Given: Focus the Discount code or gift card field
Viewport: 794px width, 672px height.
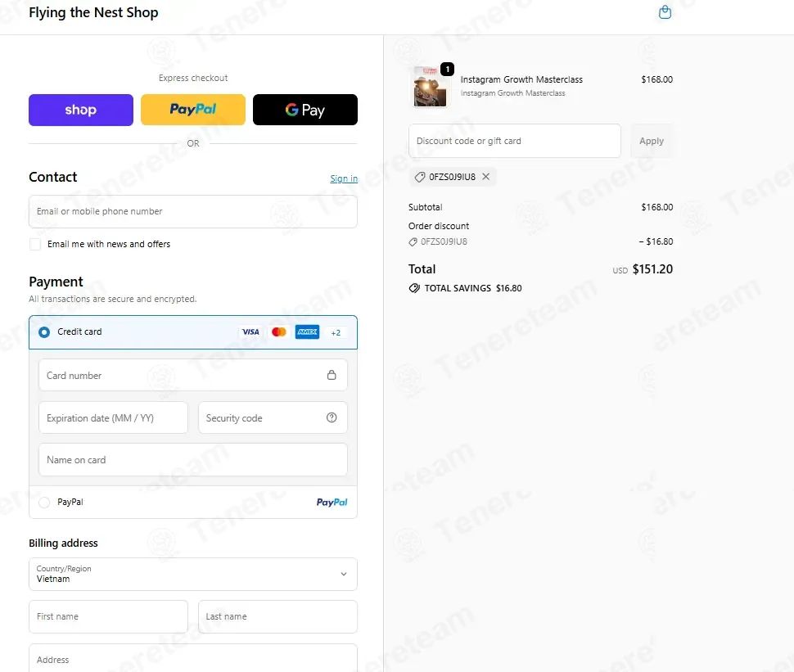Looking at the screenshot, I should tap(515, 141).
